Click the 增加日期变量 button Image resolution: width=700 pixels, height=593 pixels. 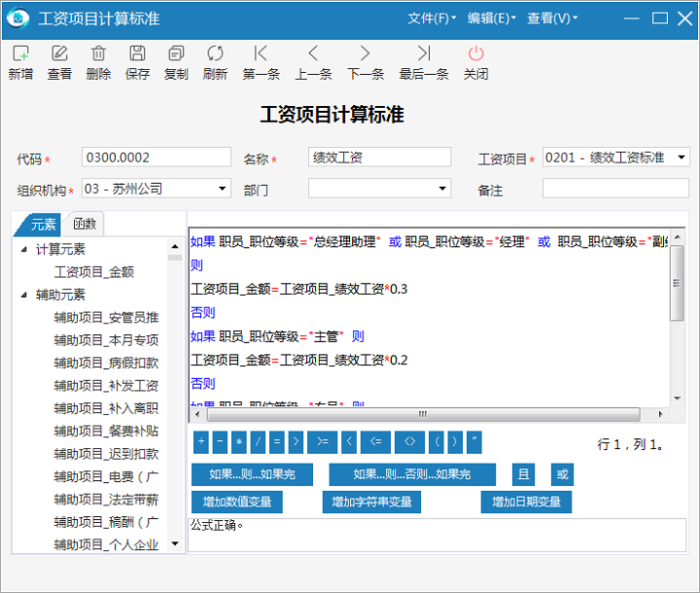click(526, 502)
